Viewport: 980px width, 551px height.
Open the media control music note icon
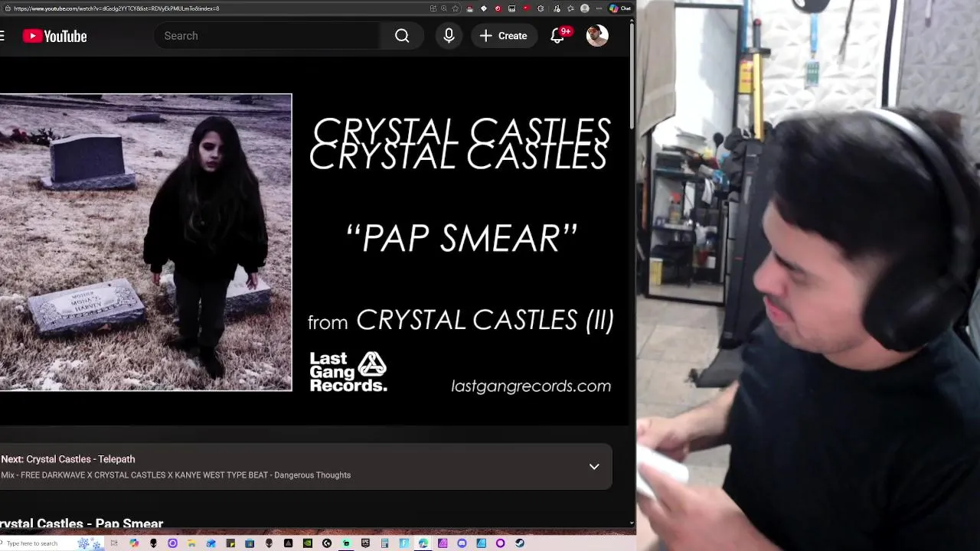(x=557, y=8)
